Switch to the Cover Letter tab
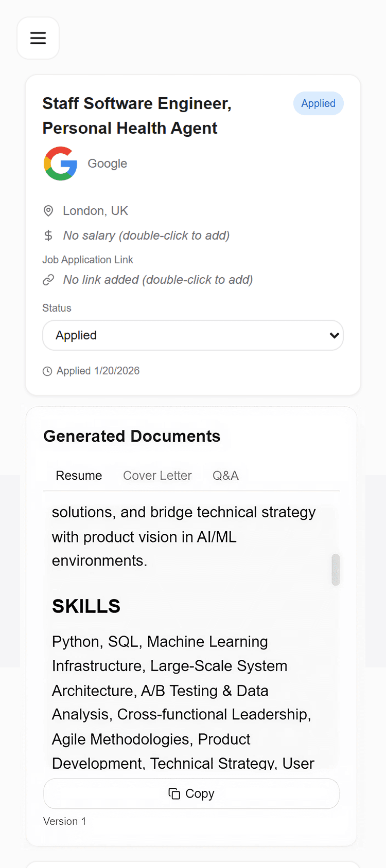Viewport: 386px width, 868px height. [x=157, y=476]
